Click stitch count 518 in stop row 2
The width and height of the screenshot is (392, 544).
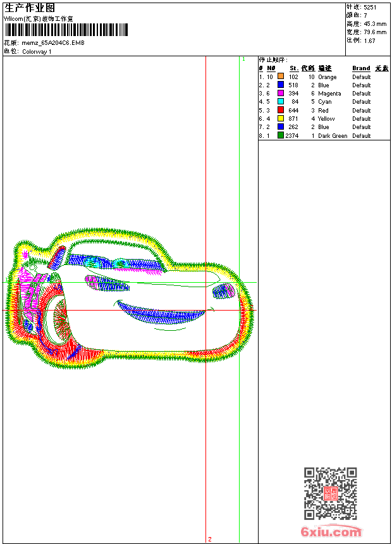pos(293,85)
